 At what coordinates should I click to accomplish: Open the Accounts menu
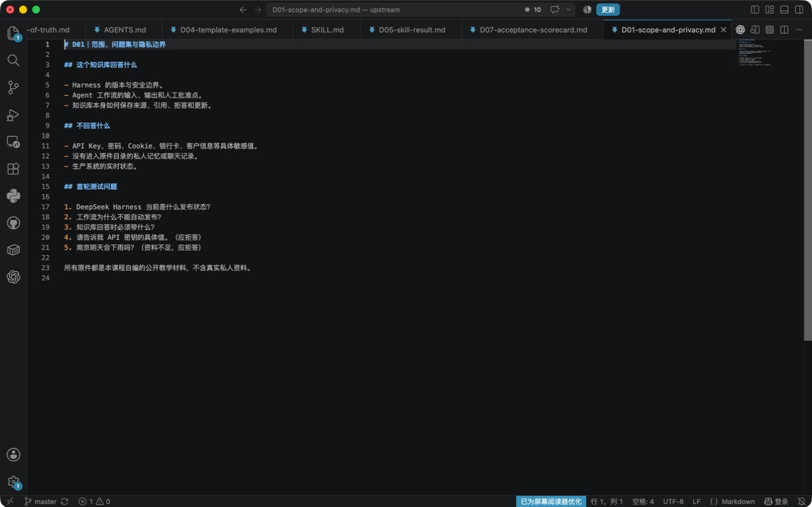click(x=13, y=454)
